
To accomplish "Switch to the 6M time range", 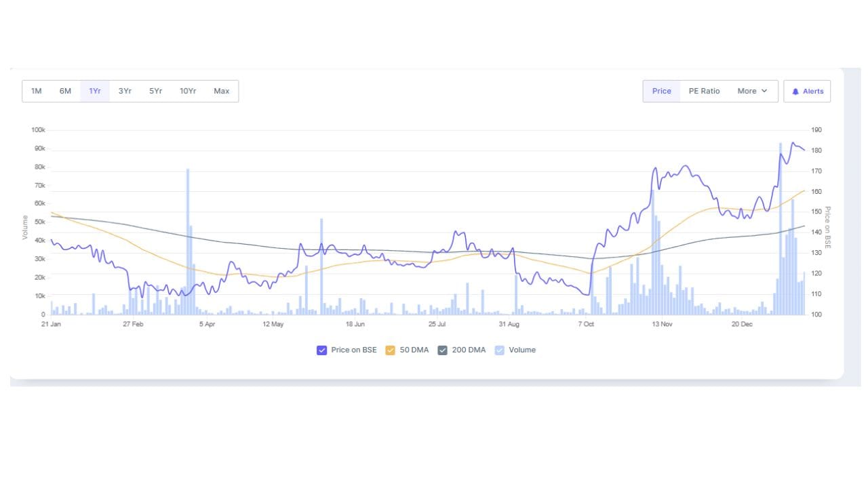I will point(65,91).
